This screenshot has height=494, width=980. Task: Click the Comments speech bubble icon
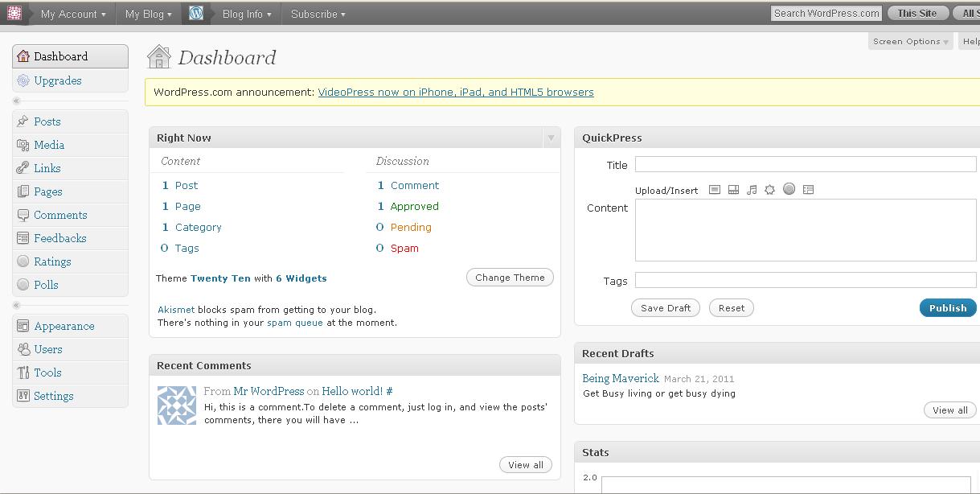click(x=23, y=215)
